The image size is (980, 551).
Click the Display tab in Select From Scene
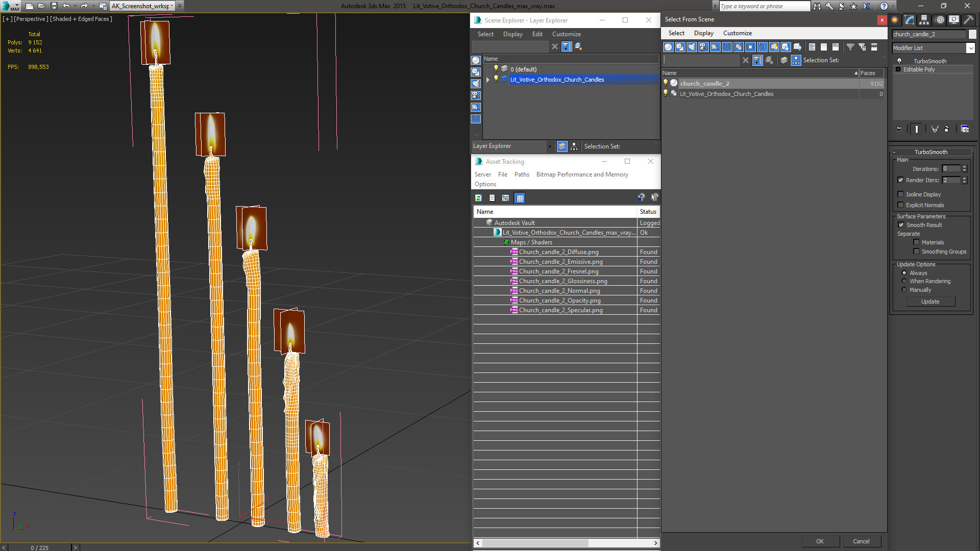coord(704,33)
